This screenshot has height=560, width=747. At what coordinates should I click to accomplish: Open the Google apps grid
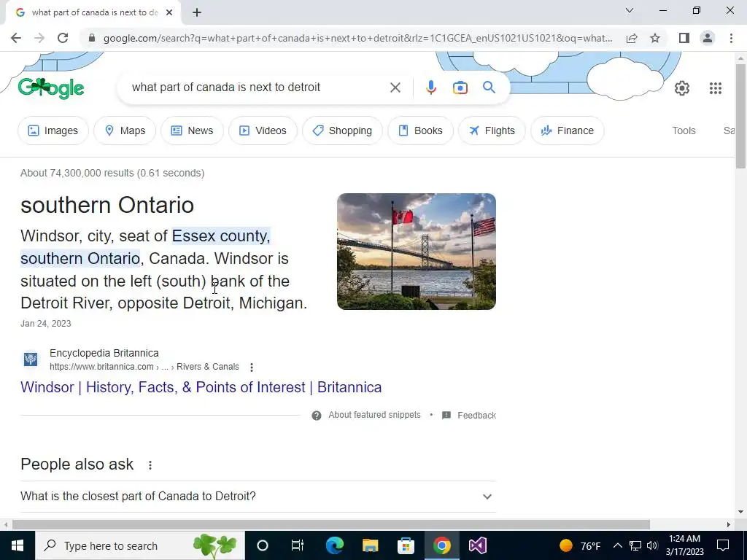716,88
